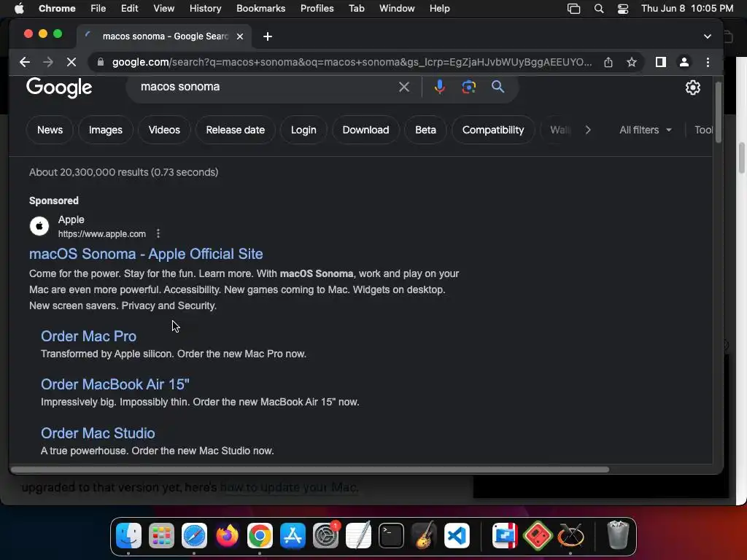Show more filter chips with right chevron
Viewport: 747px width, 560px height.
(588, 130)
